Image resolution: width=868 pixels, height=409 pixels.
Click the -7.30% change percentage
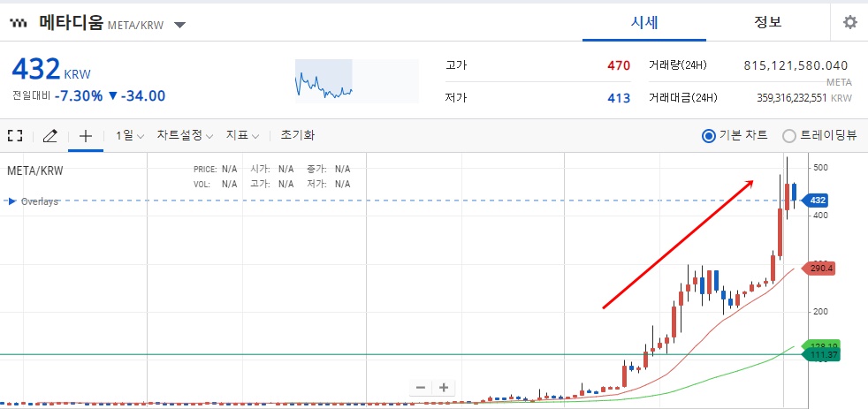[x=80, y=95]
